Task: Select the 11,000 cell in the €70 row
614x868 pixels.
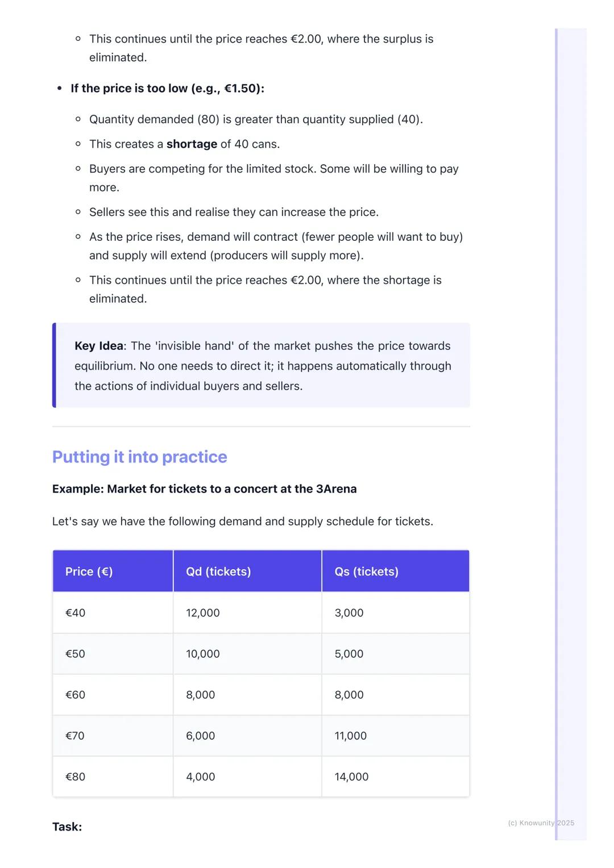Action: click(x=350, y=736)
